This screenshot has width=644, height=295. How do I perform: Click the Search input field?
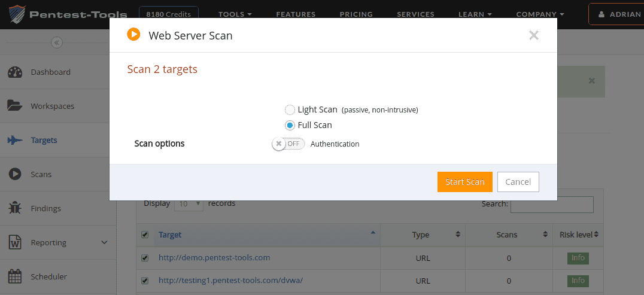tap(551, 205)
